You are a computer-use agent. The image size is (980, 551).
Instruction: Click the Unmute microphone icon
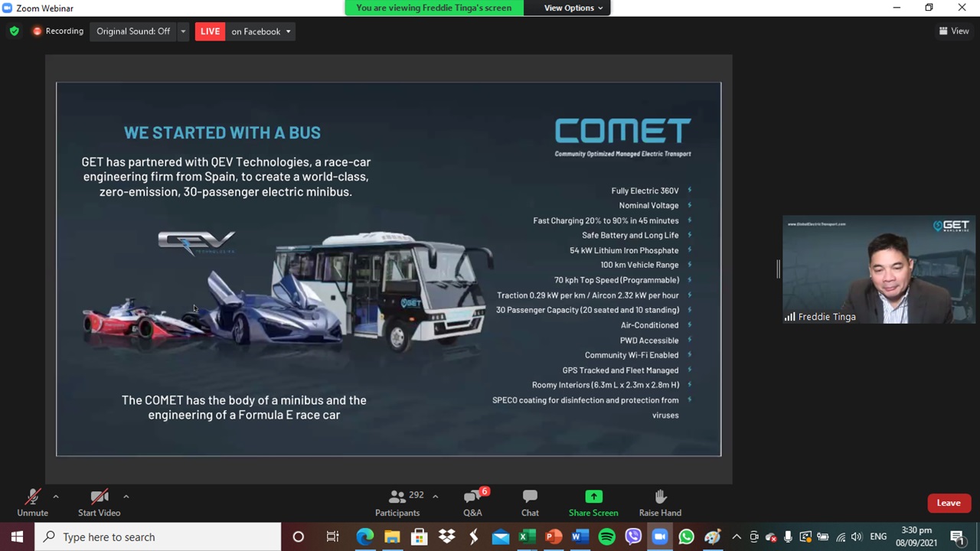click(x=32, y=497)
